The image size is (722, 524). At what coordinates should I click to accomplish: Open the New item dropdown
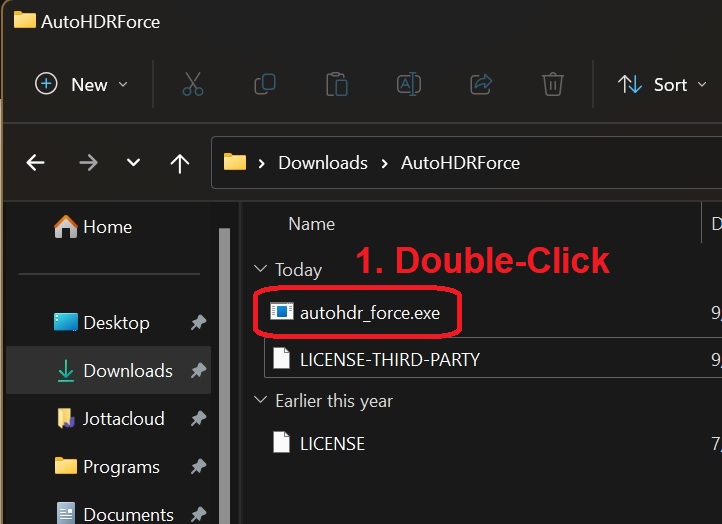pos(81,85)
